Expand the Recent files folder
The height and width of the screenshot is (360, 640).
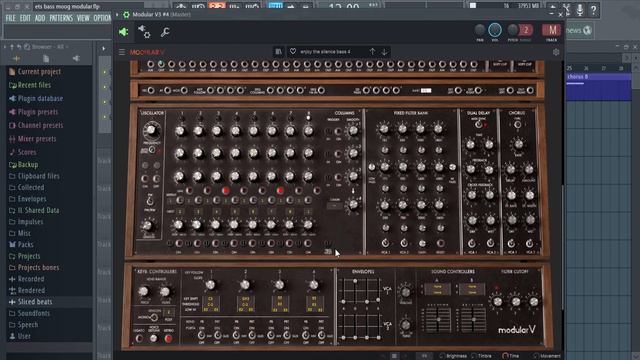pyautogui.click(x=30, y=85)
